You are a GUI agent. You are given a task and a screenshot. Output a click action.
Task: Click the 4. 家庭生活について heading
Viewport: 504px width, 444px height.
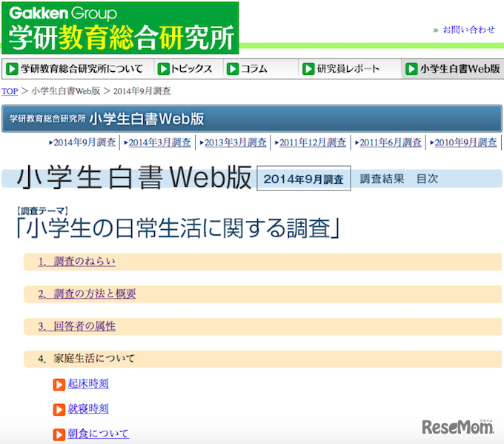point(86,359)
